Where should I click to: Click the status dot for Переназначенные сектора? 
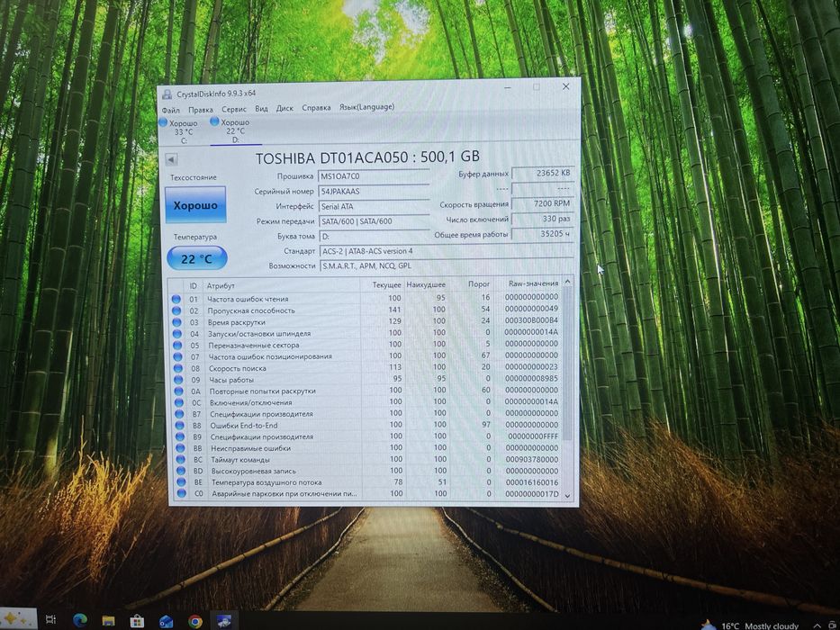click(178, 346)
